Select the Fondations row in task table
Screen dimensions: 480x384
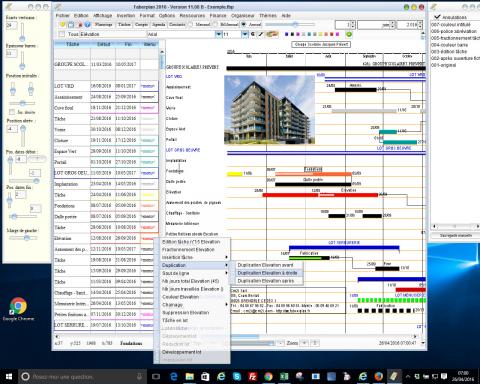(x=106, y=206)
